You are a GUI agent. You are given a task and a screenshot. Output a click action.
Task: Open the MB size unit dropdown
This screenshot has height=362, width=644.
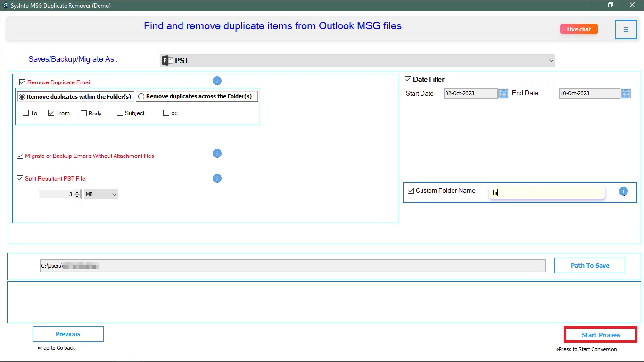101,194
